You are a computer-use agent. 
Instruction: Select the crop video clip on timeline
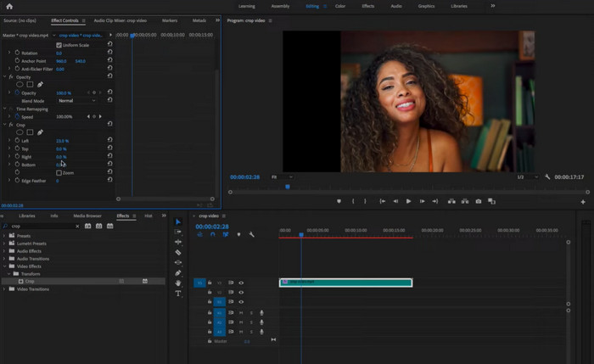[x=345, y=283]
